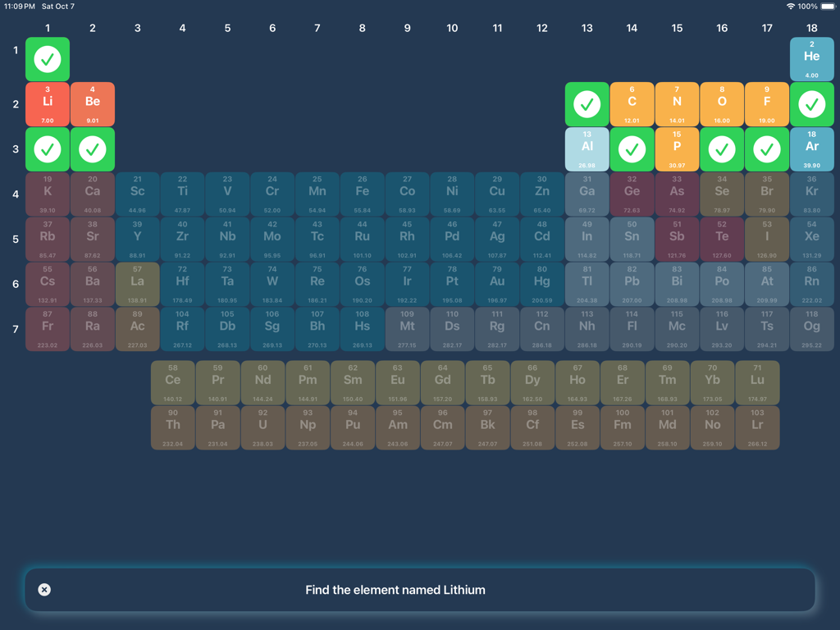Select Oganesson at the table's bottom right
Viewport: 840px width, 630px height.
coord(811,330)
